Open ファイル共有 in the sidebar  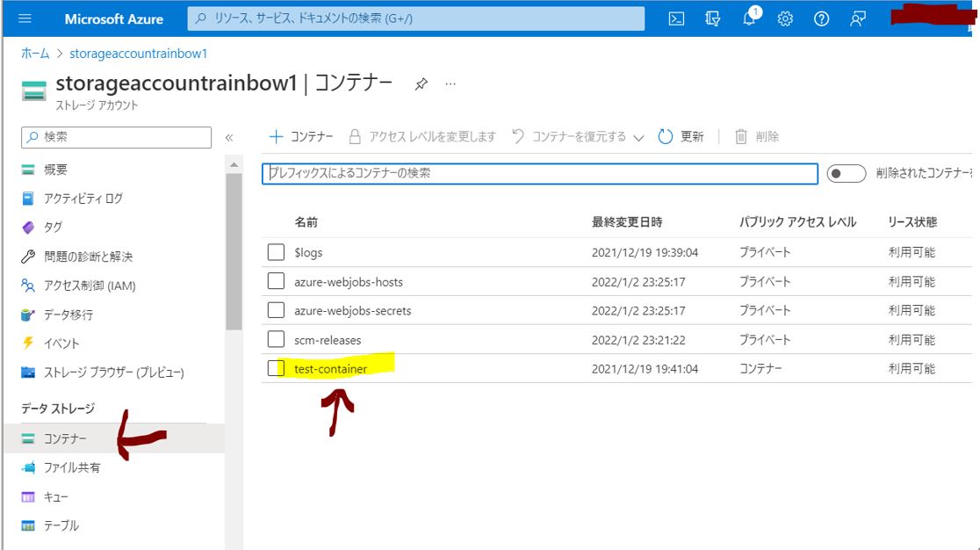pos(72,467)
